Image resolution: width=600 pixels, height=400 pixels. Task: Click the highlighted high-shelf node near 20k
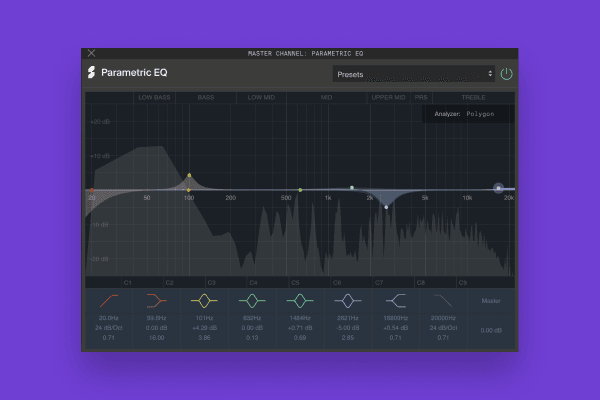pos(498,188)
